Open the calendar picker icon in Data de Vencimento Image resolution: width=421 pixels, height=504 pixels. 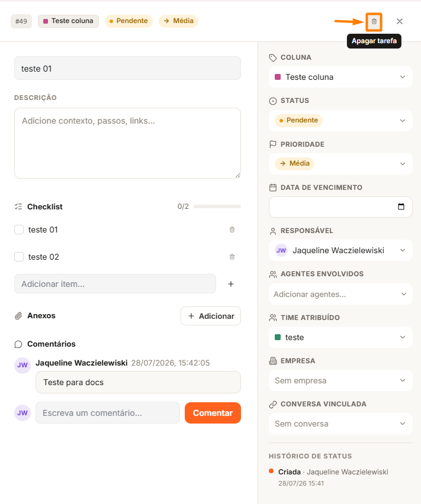click(x=401, y=206)
